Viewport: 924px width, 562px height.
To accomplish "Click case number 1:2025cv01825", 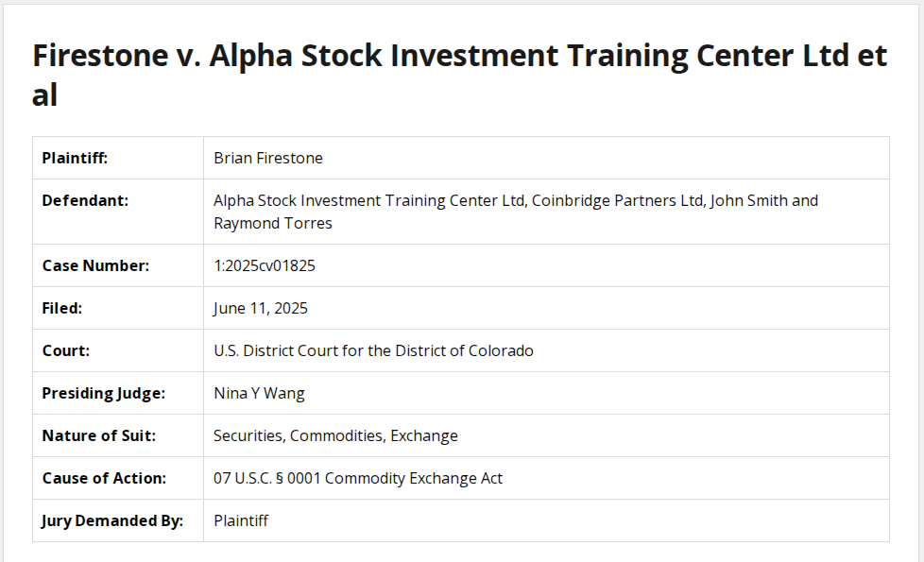I will (x=265, y=265).
